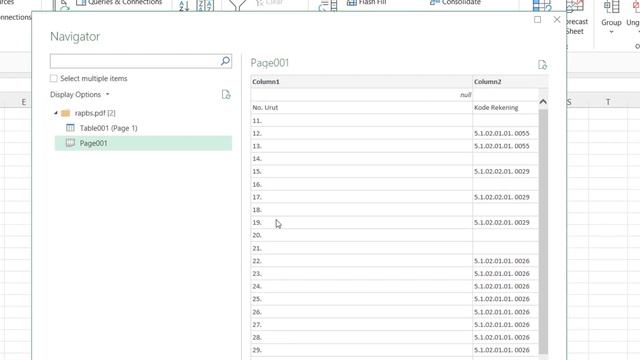Click Flash Fill in the ribbon
Image resolution: width=640 pixels, height=360 pixels.
coord(367,2)
